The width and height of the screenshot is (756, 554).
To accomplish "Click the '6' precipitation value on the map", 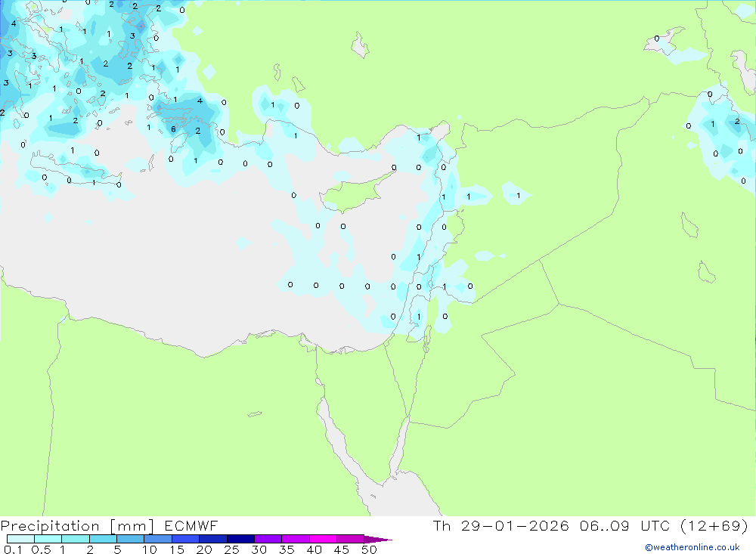I will point(174,128).
